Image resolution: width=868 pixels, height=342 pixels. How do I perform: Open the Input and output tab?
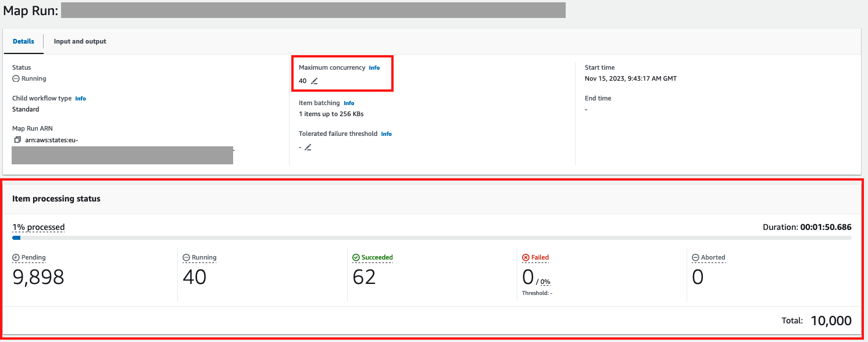80,41
